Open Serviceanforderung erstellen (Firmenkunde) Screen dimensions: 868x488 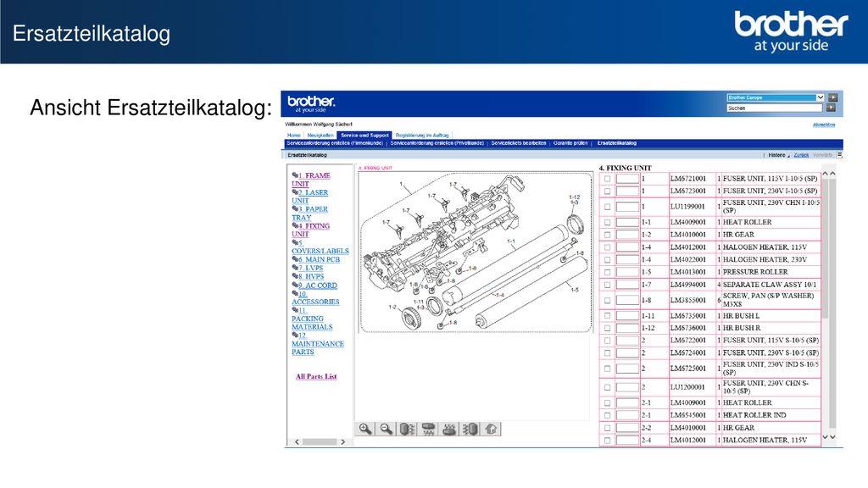point(335,143)
